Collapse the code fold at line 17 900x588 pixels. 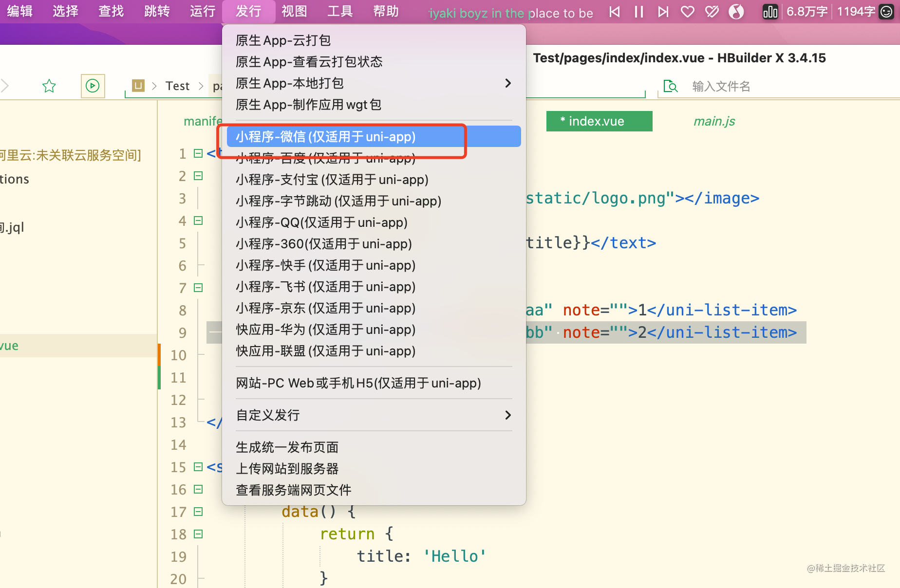[198, 512]
